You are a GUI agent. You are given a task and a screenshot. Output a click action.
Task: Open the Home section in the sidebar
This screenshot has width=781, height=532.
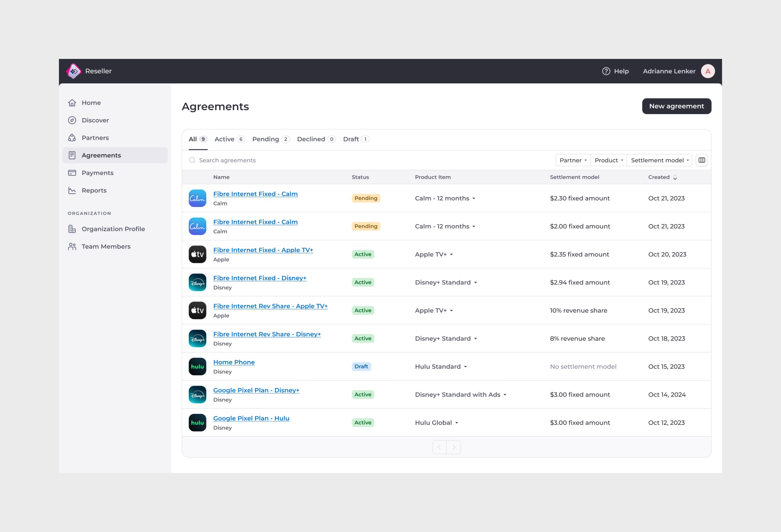click(72, 103)
